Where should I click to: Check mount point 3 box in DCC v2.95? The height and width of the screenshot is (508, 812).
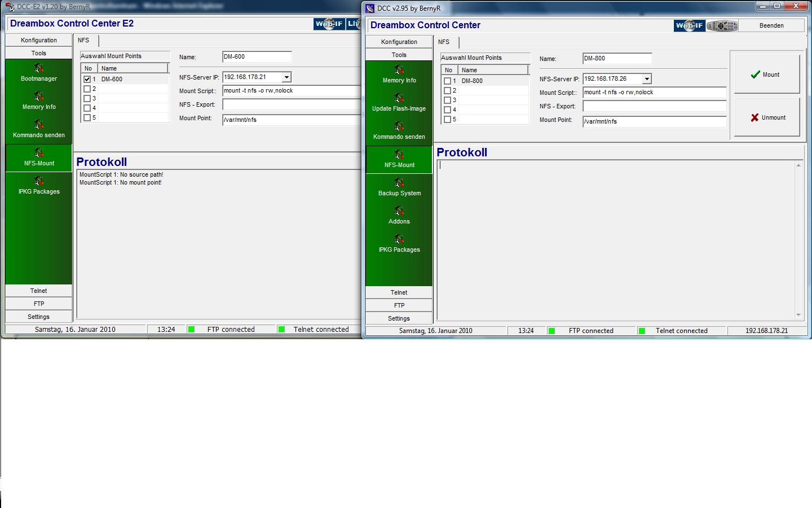coord(448,100)
